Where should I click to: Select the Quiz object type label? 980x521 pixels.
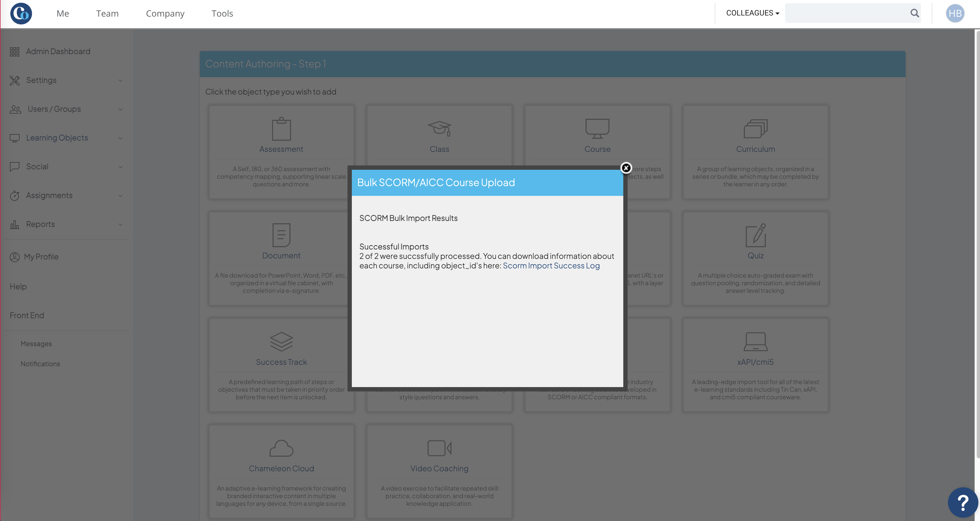point(755,256)
